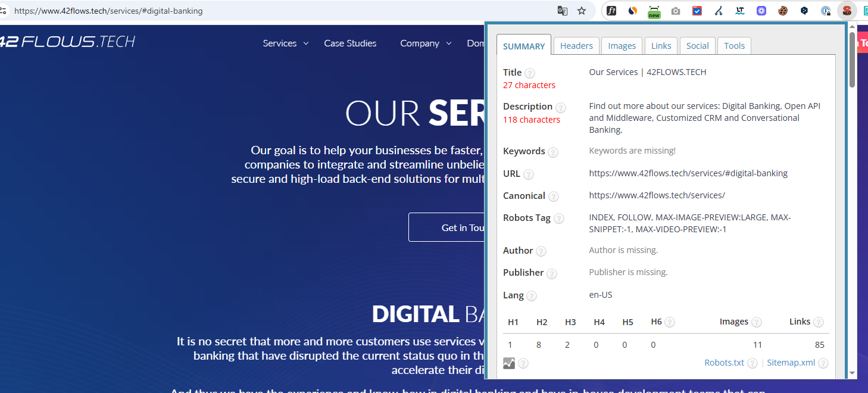
Task: Open the dark hexagon extension icon
Action: point(804,11)
